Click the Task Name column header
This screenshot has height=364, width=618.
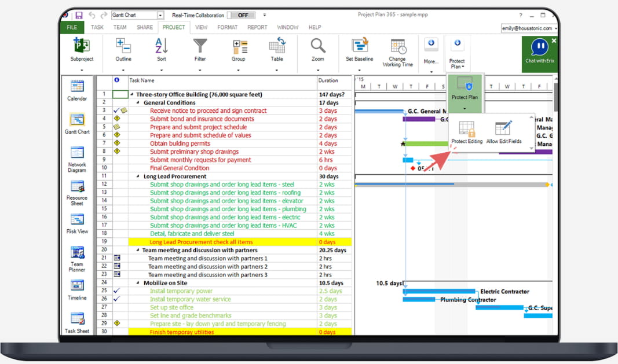point(222,80)
